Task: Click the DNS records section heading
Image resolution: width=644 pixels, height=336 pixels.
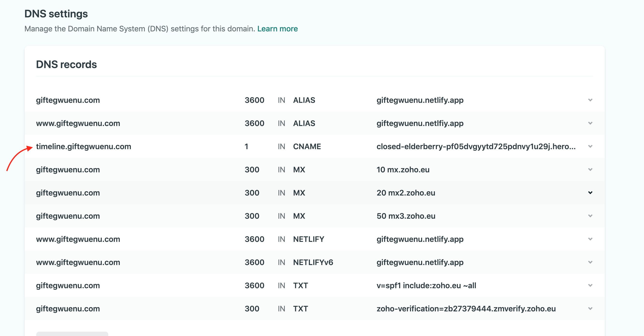Action: [66, 64]
